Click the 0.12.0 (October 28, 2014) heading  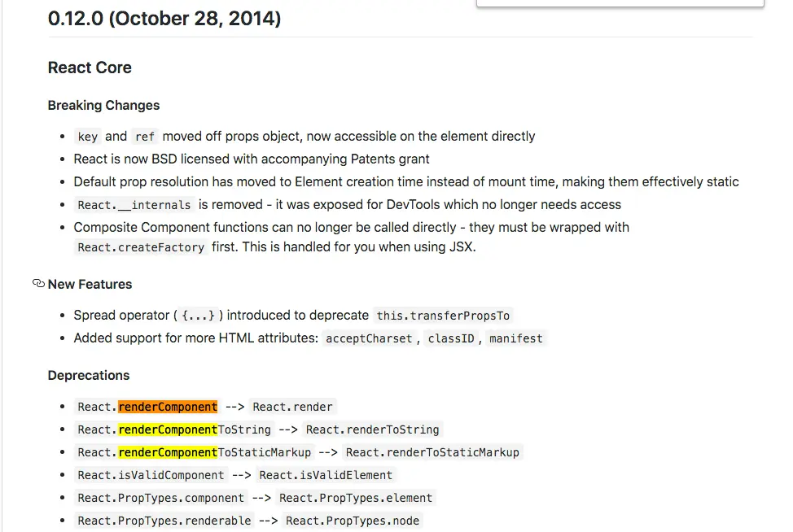coord(164,19)
